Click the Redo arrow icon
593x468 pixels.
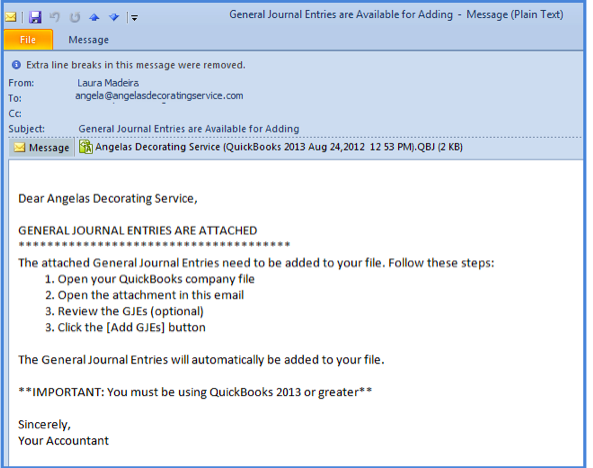75,17
